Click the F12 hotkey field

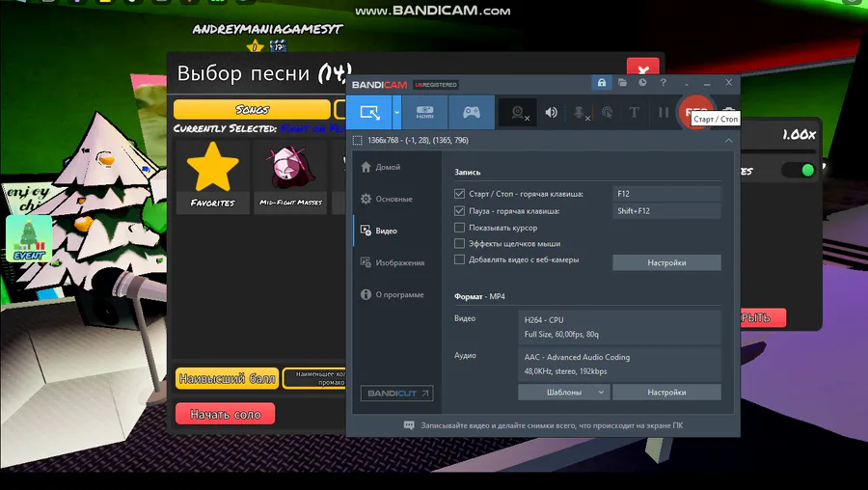[x=666, y=194]
